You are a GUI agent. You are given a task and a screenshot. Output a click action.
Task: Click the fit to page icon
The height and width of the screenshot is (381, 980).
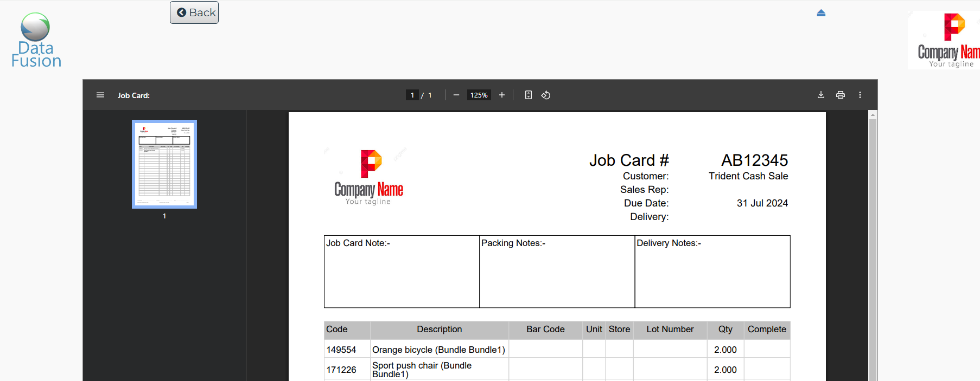click(x=529, y=95)
